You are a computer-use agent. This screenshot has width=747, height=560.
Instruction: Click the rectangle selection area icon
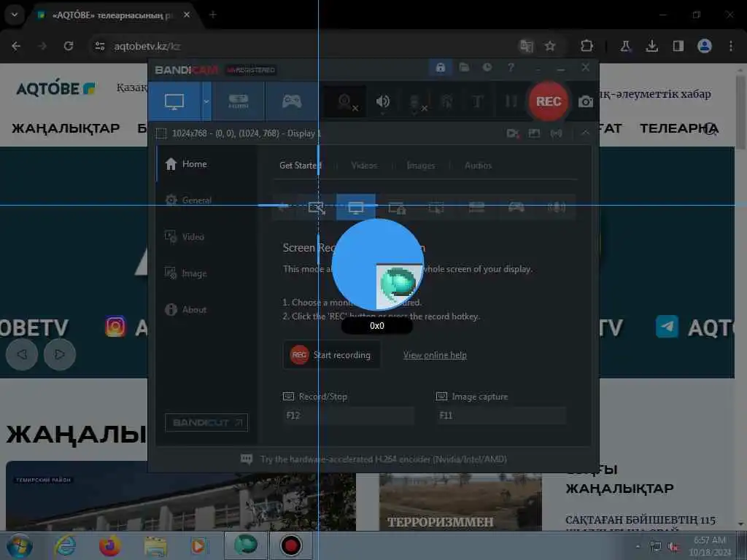pyautogui.click(x=161, y=133)
